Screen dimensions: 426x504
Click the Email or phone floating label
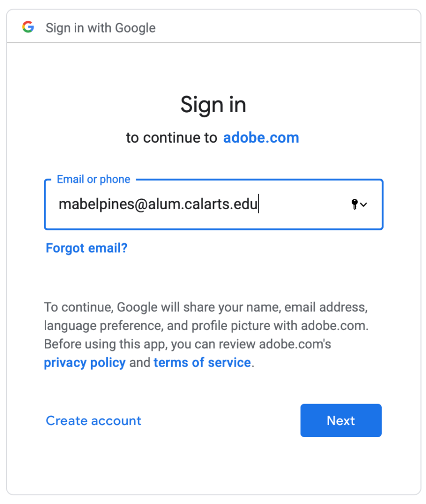[93, 179]
